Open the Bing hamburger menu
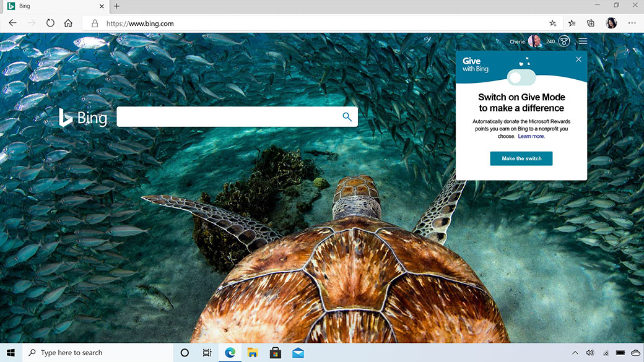Viewport: 644px width, 362px height. click(582, 41)
